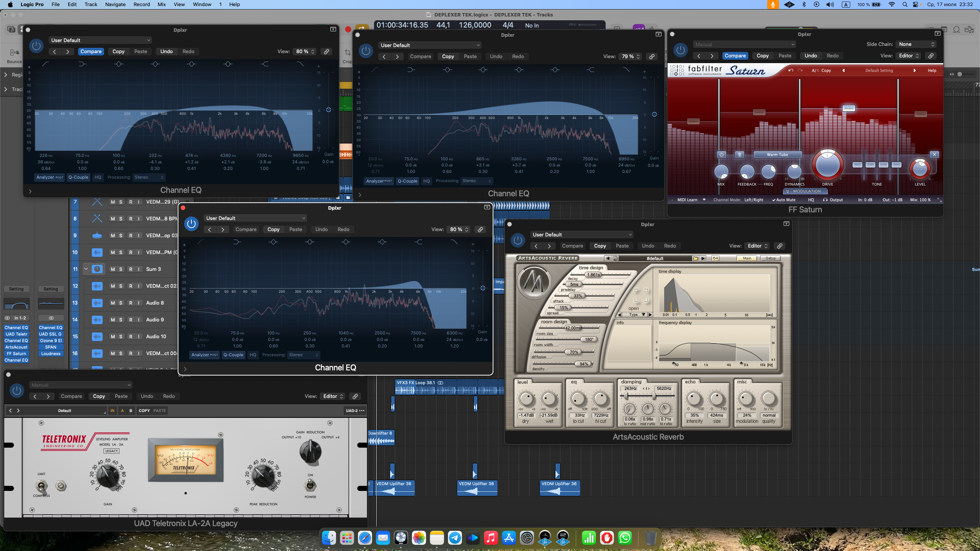Open Telegram from the dock
The height and width of the screenshot is (551, 980).
[455, 538]
